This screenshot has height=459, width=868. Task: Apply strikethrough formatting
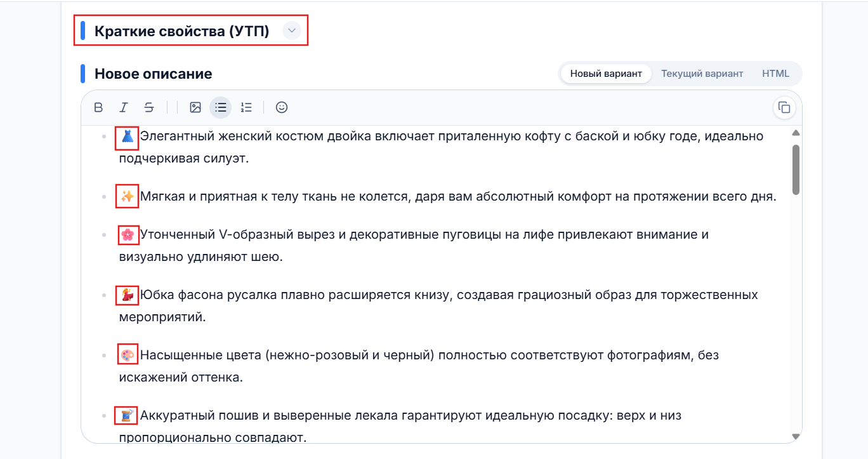pos(148,107)
